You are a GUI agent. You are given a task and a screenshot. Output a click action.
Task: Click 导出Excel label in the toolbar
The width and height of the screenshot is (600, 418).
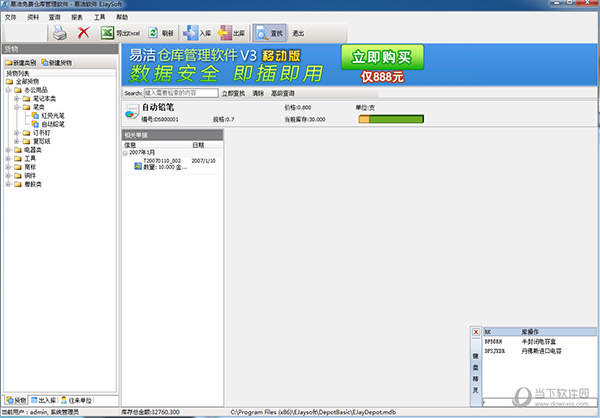pos(128,33)
